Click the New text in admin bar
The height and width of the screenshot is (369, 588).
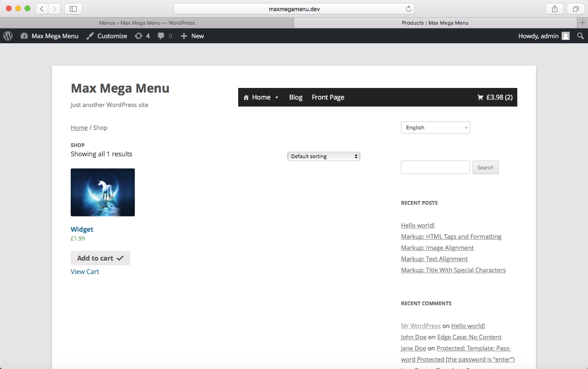click(198, 36)
